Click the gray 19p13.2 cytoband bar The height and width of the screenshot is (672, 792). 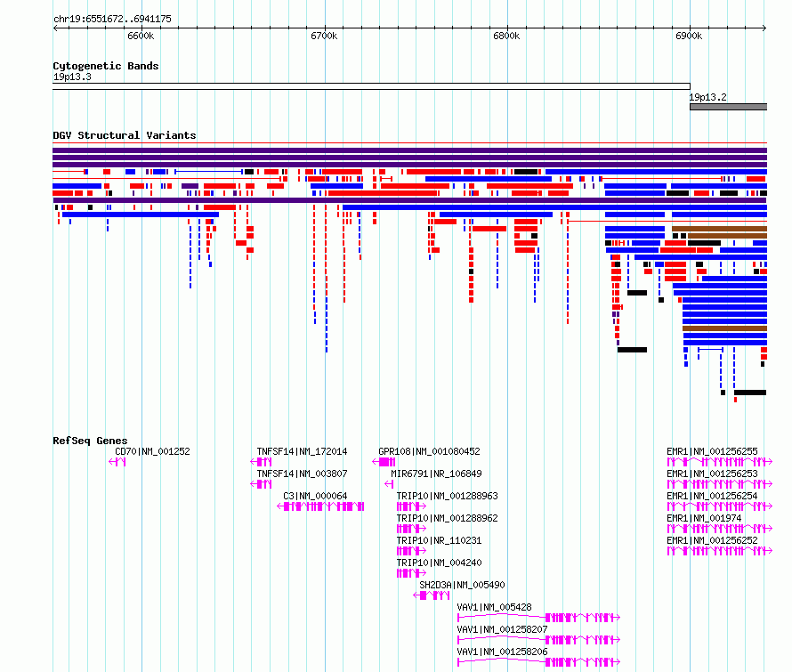(728, 107)
